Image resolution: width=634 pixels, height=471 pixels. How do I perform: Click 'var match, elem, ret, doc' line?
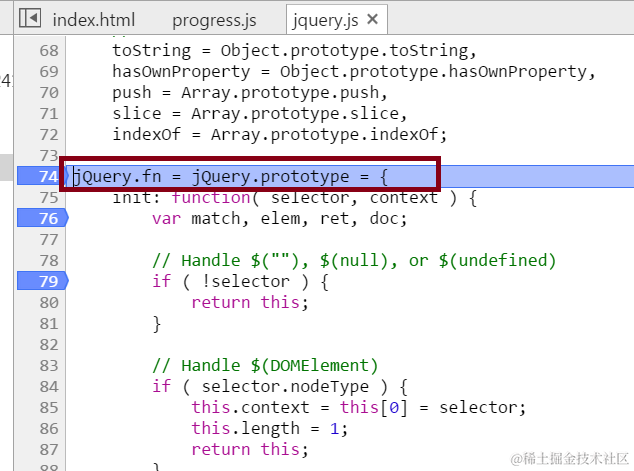coord(279,219)
